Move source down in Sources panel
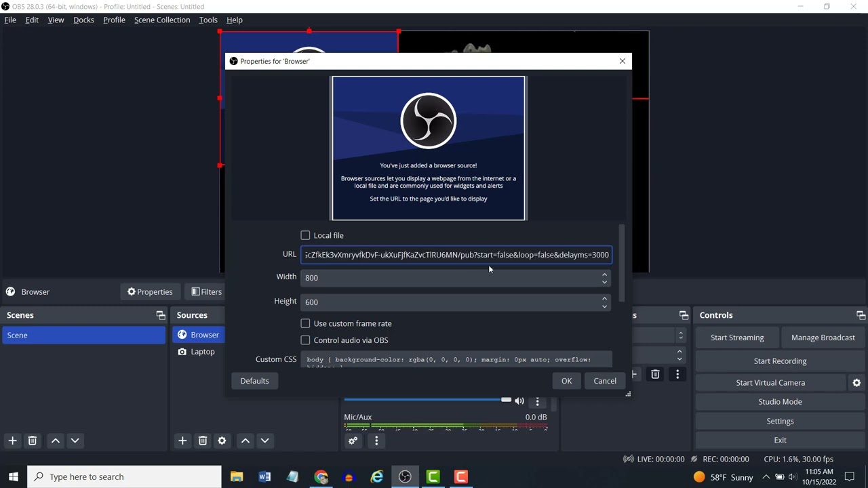Viewport: 868px width, 488px height. (265, 441)
